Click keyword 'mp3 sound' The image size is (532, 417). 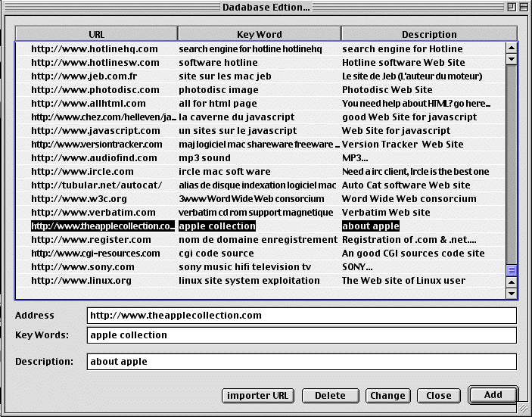click(x=204, y=157)
